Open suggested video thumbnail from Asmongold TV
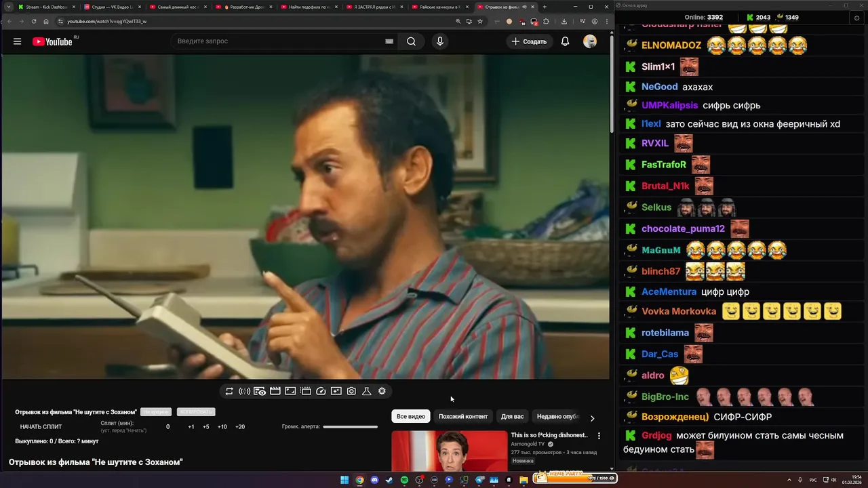868x488 pixels. coord(449,451)
